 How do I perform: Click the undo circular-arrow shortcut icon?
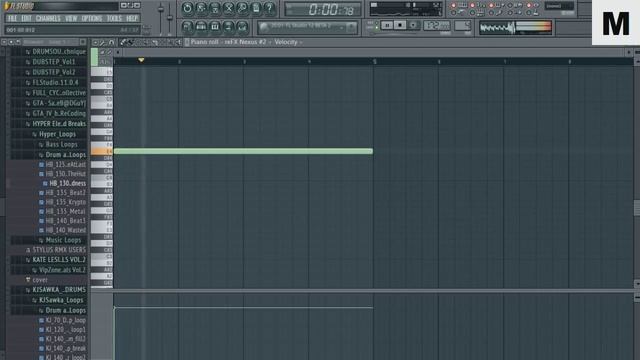click(187, 8)
